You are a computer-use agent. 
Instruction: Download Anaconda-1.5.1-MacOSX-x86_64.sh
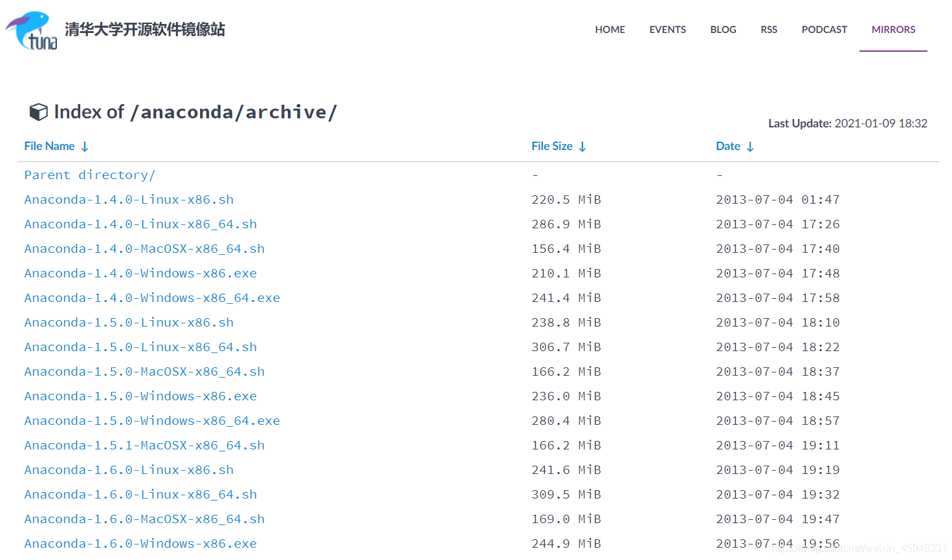pyautogui.click(x=144, y=446)
